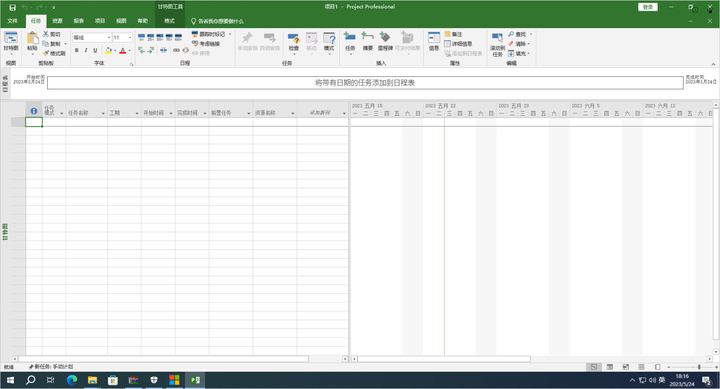Click the Indent task right-arrow icon
The height and width of the screenshot is (389, 720).
[x=151, y=50]
